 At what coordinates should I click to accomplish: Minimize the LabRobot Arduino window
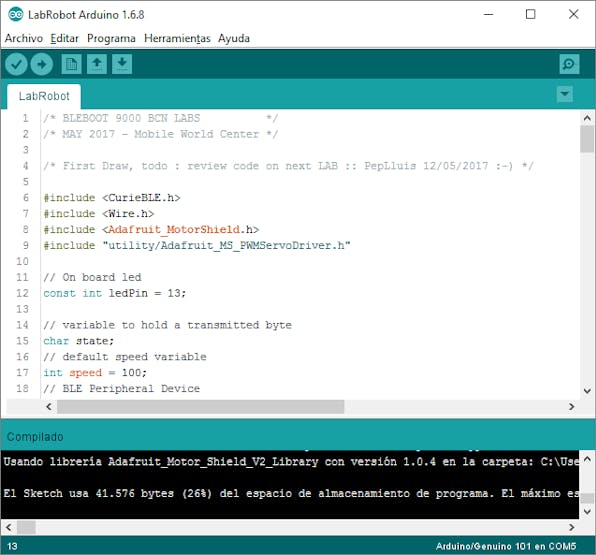point(488,14)
